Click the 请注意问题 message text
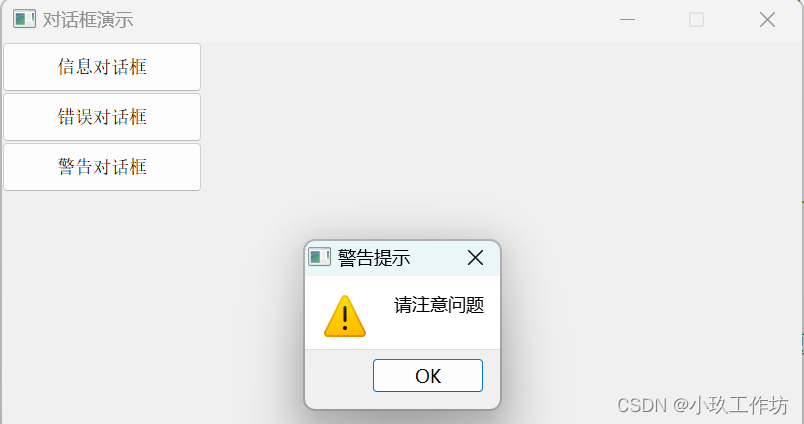Image resolution: width=804 pixels, height=424 pixels. click(439, 305)
